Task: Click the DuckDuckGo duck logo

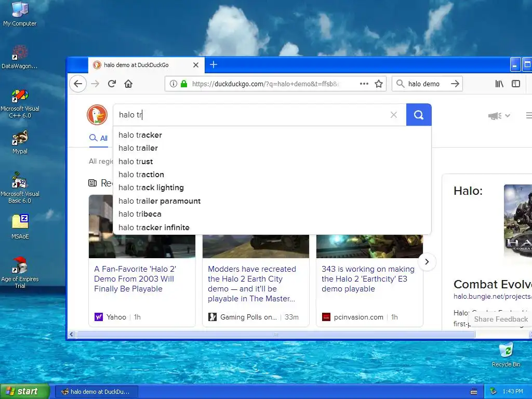Action: pos(97,115)
